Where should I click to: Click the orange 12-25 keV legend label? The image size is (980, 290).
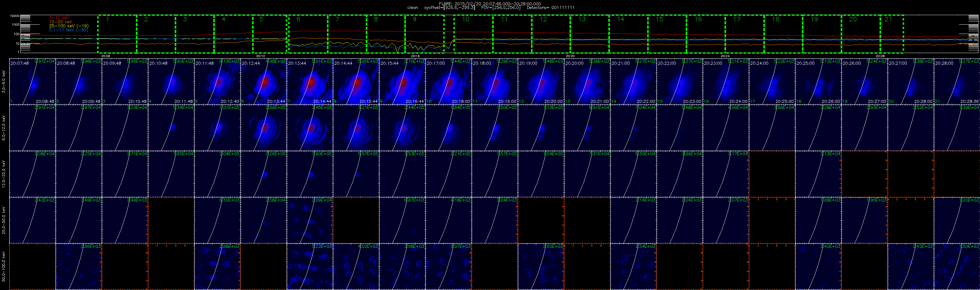point(60,22)
